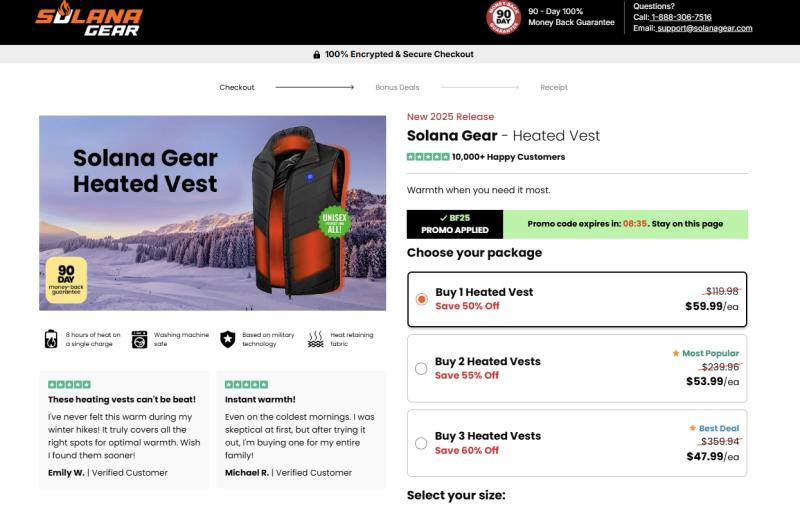800x509 pixels.
Task: Open the Solana Gear Heated Vest product image
Action: pos(212,213)
